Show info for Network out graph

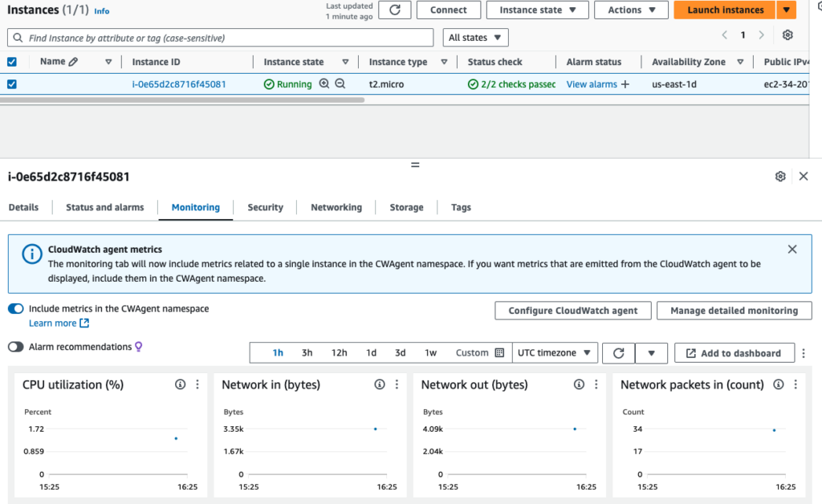579,384
